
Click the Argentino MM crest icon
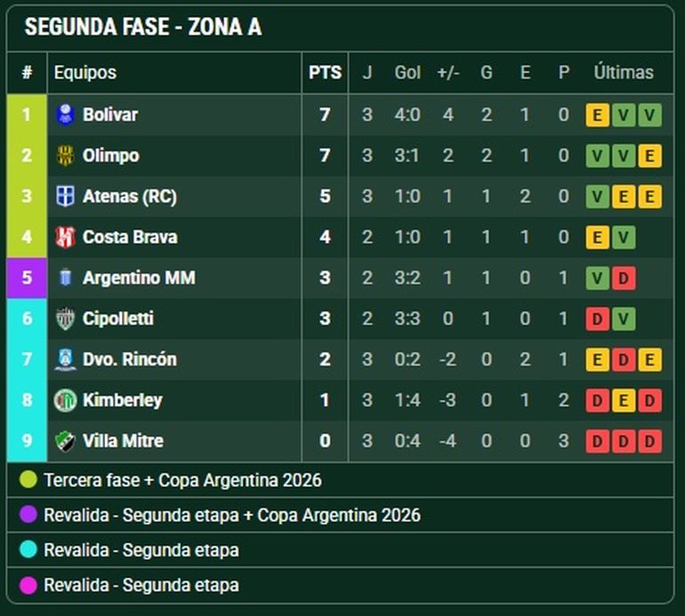click(x=66, y=278)
